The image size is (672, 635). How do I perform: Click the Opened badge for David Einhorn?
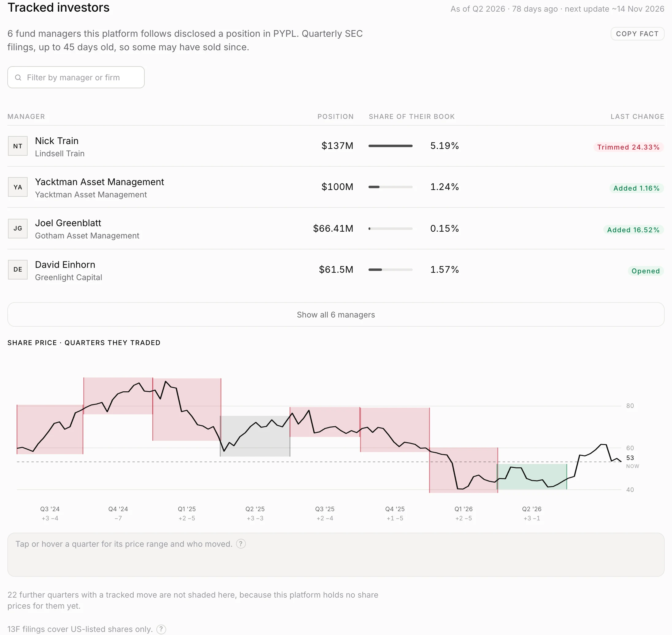pos(646,271)
